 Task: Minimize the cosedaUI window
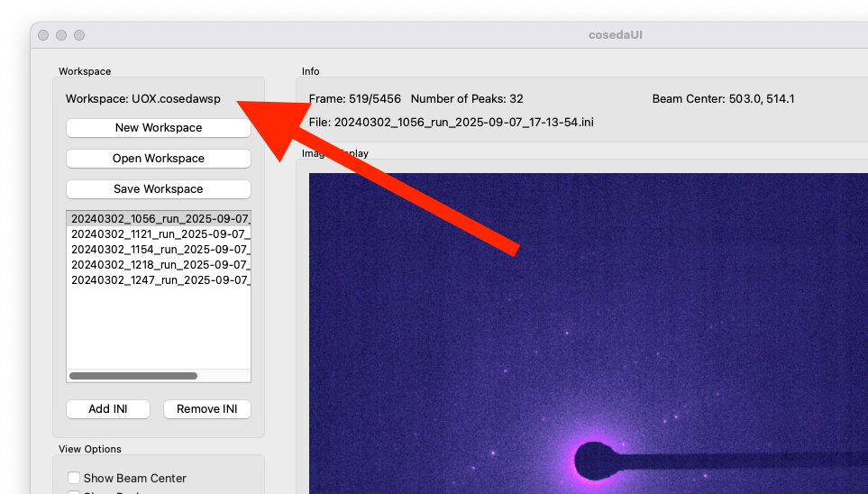tap(61, 35)
